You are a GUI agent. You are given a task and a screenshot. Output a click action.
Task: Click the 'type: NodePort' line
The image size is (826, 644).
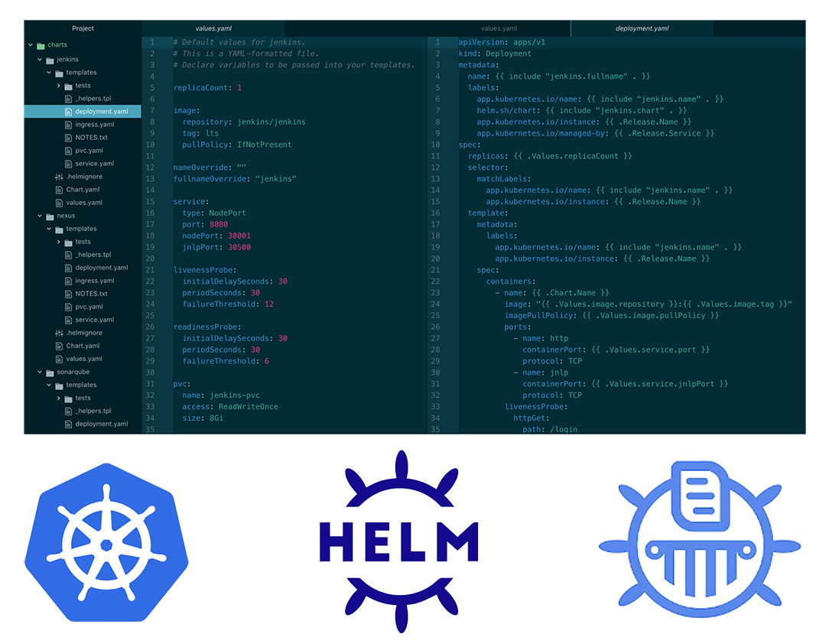point(214,213)
